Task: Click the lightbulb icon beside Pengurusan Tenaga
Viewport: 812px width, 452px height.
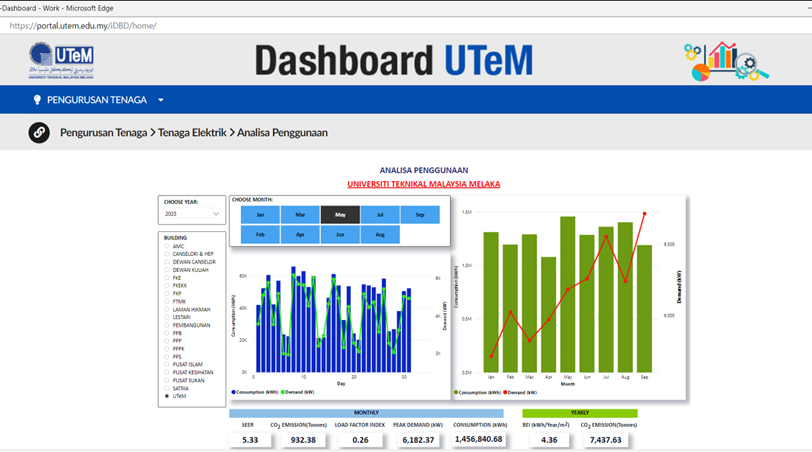Action: tap(37, 100)
